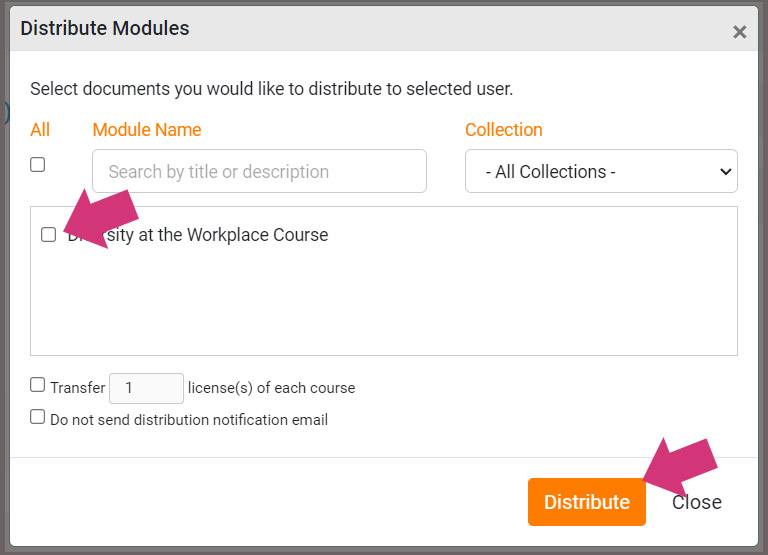This screenshot has height=555, width=768.
Task: Click the Transfer label text
Action: coord(77,387)
